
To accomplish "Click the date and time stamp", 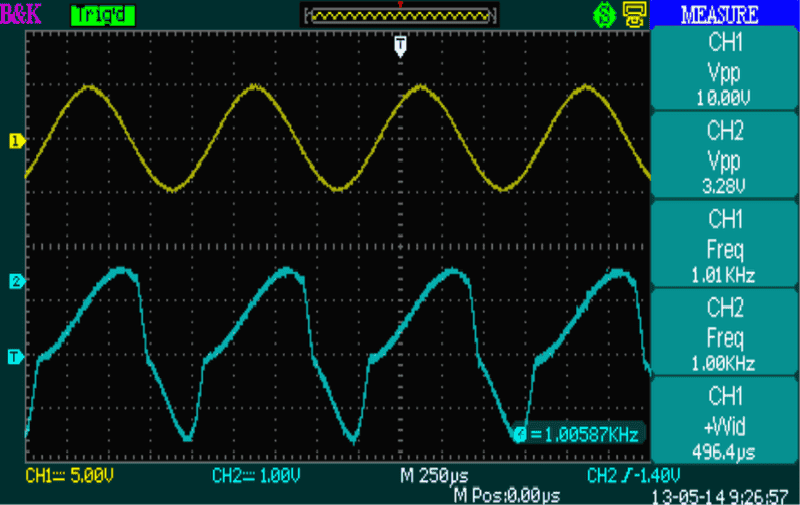I will (720, 496).
